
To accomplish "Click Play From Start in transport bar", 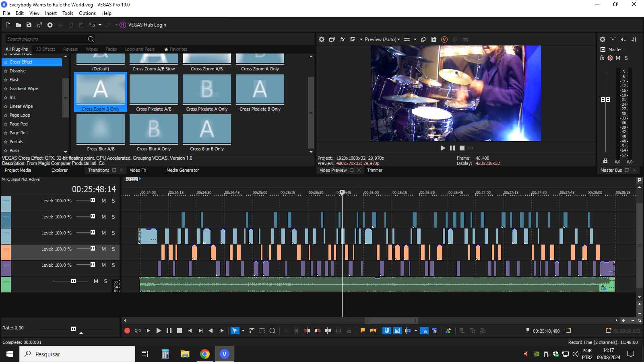I will [148, 331].
